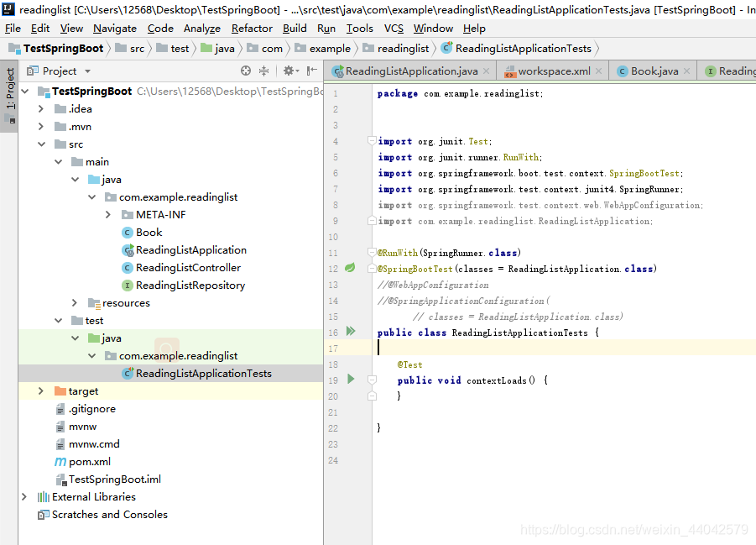Viewport: 756px width, 545px height.
Task: Collapse main folder
Action: (59, 162)
